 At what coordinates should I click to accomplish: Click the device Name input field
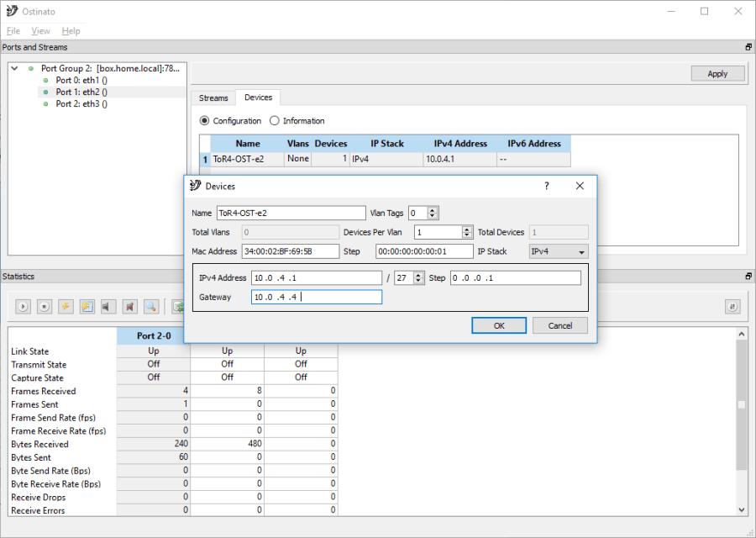coord(291,213)
